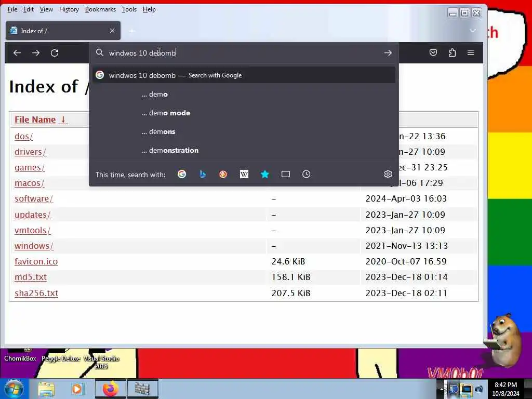Search this time in open Tabs
The width and height of the screenshot is (532, 399).
[x=286, y=174]
